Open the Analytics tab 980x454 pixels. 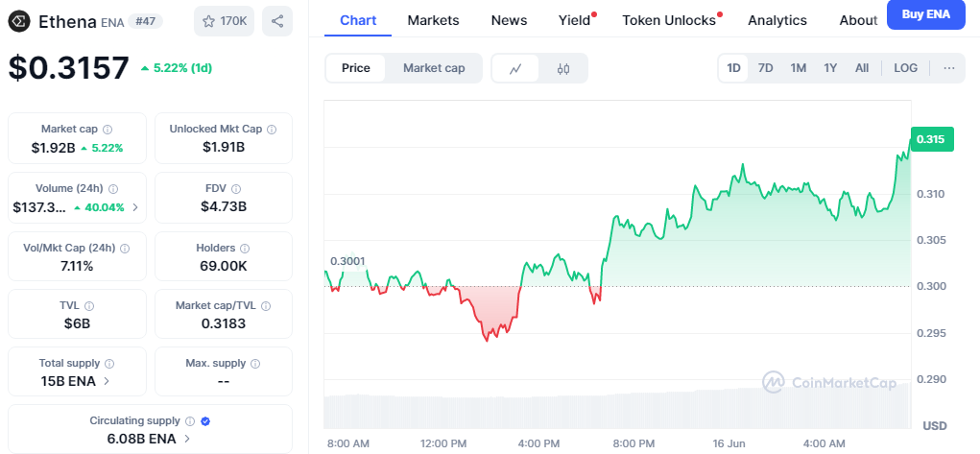(777, 21)
